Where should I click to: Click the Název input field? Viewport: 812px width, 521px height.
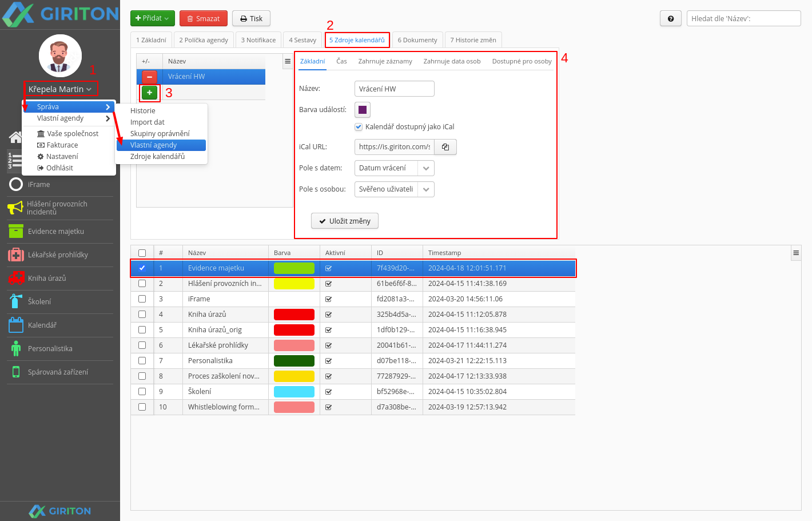(394, 89)
